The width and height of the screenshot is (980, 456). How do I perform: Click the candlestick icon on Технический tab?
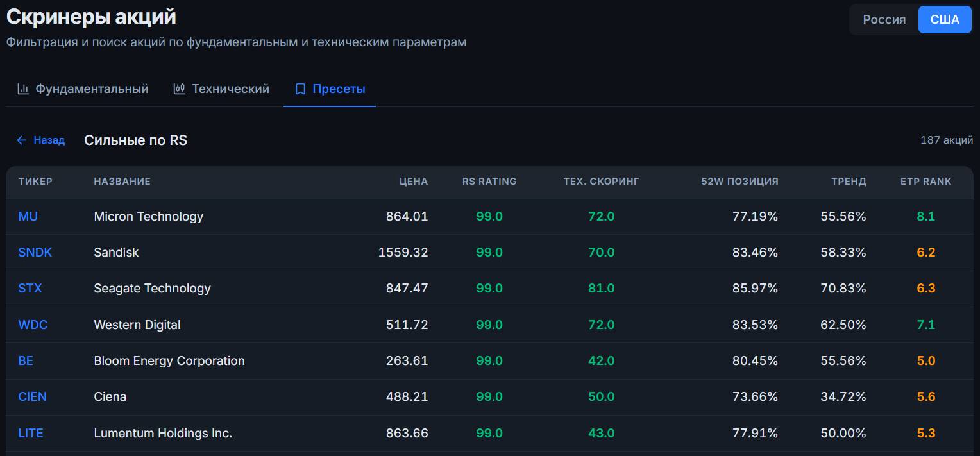180,89
